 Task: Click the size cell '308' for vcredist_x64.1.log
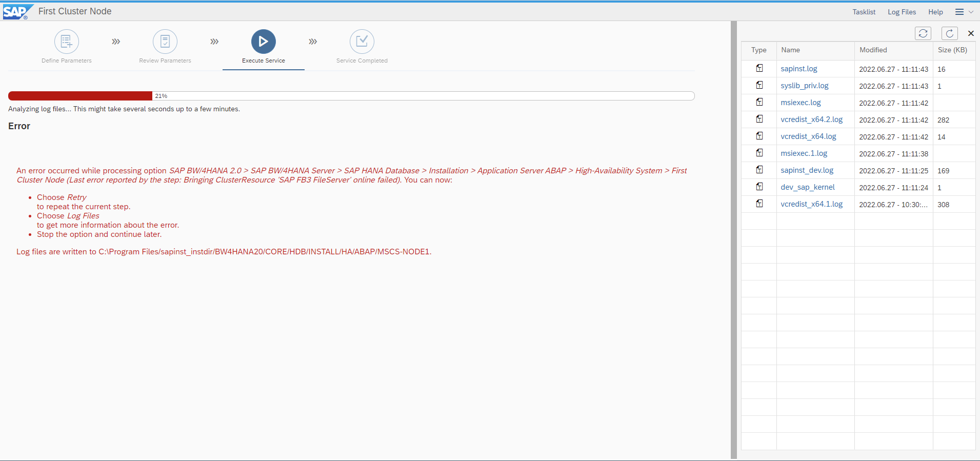(x=944, y=205)
